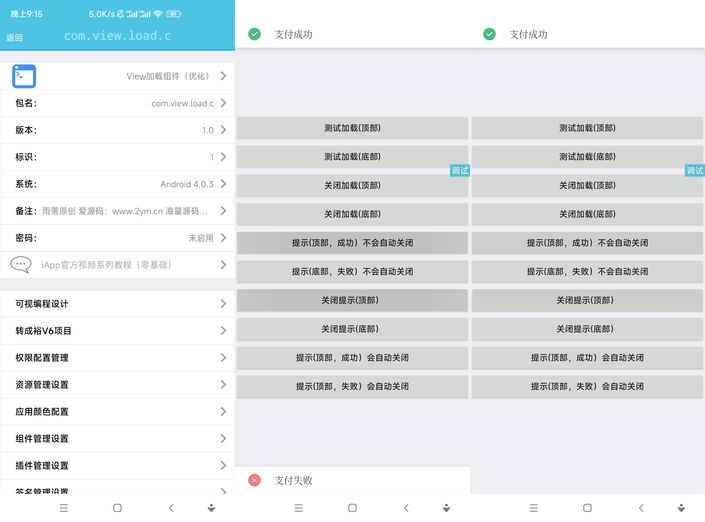Click 测试加载(顶部) on middle screen

click(x=352, y=128)
